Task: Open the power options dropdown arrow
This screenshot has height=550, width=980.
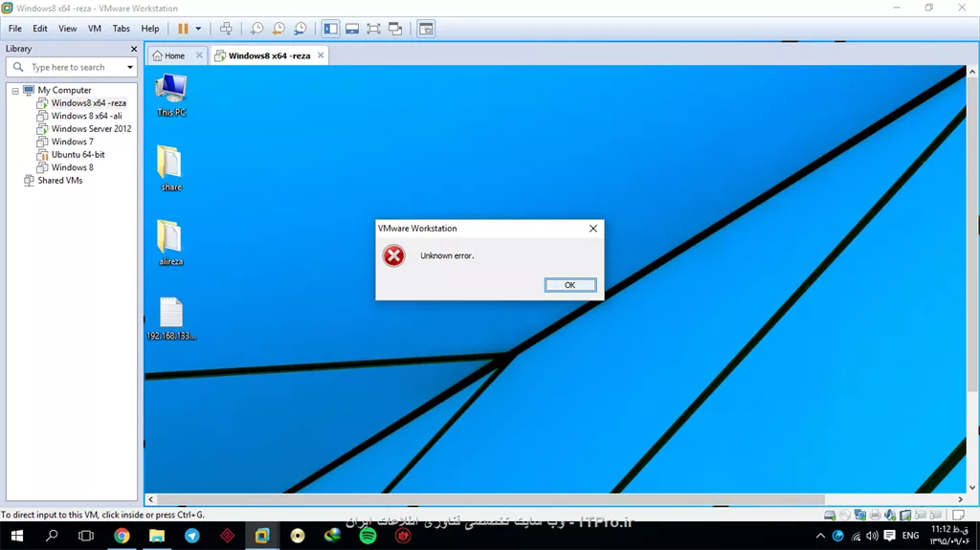Action: pyautogui.click(x=198, y=29)
